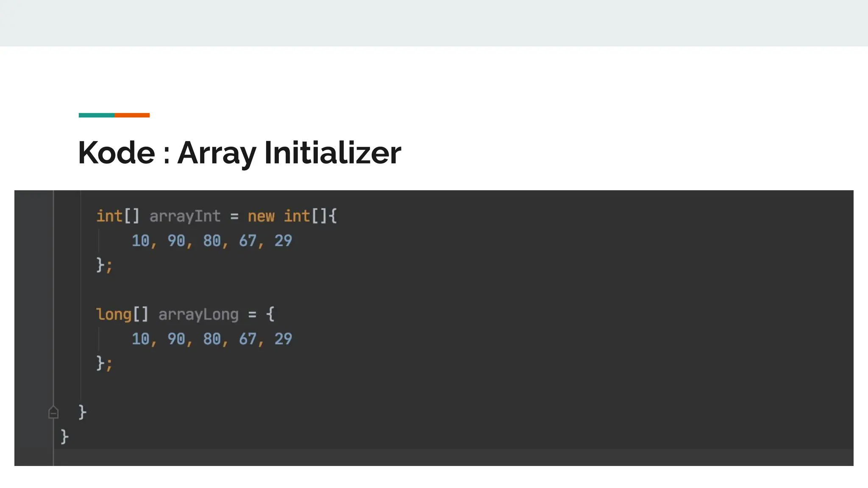Click the 'new' keyword in code
This screenshot has width=868, height=488.
point(261,217)
